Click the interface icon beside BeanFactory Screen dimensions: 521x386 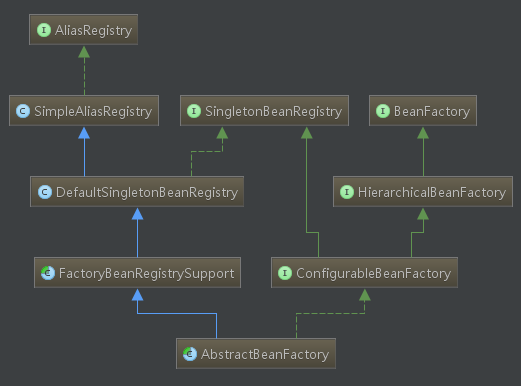pos(383,111)
